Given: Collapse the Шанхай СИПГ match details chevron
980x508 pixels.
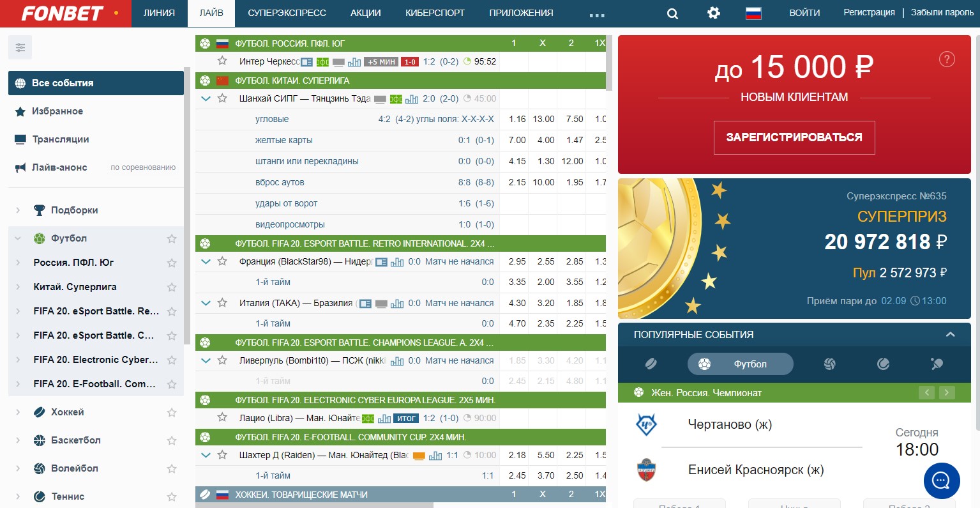Looking at the screenshot, I should [x=206, y=98].
